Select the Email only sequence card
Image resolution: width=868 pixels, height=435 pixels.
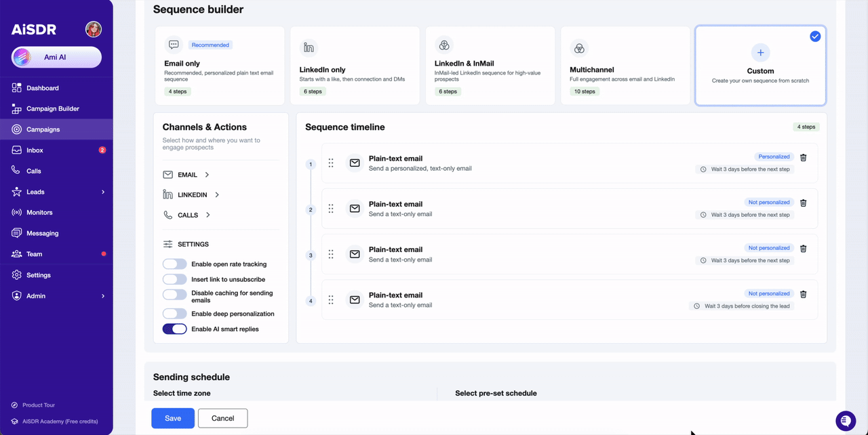[x=220, y=66]
